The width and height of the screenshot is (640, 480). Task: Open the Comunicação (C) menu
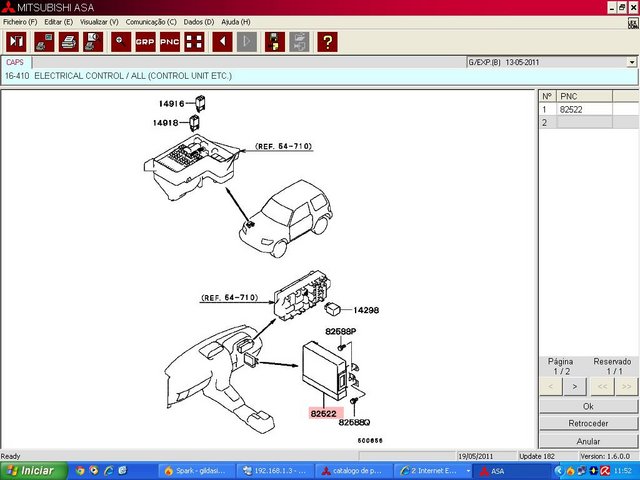[151, 22]
